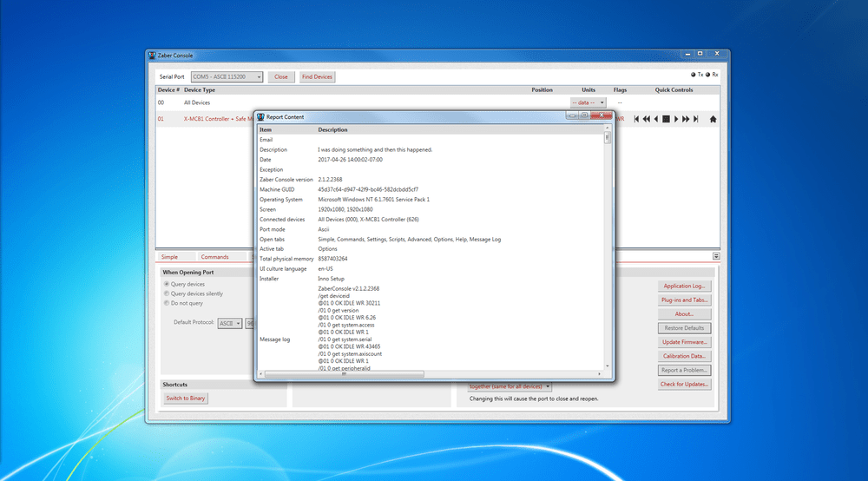Click the Tx indicator light
This screenshot has width=868, height=481.
point(693,74)
